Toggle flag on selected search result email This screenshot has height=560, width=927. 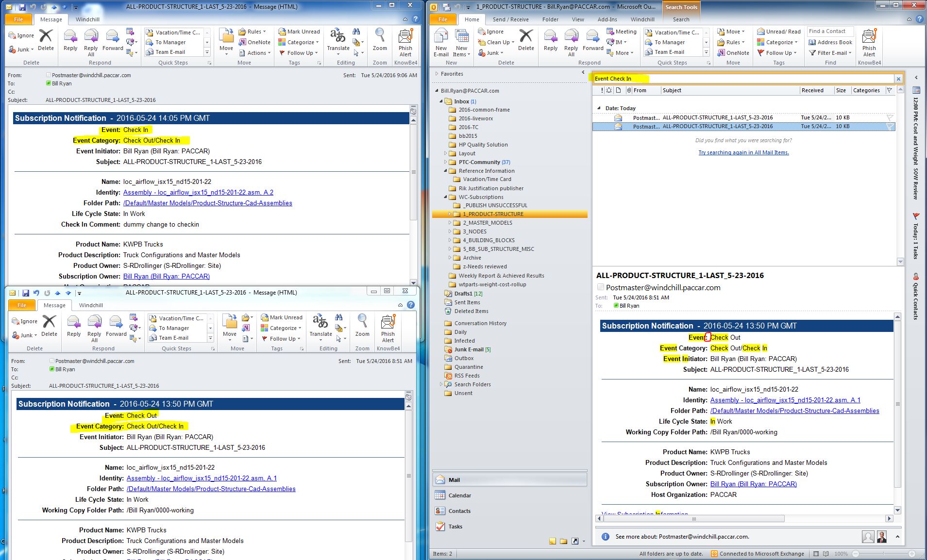(x=890, y=126)
